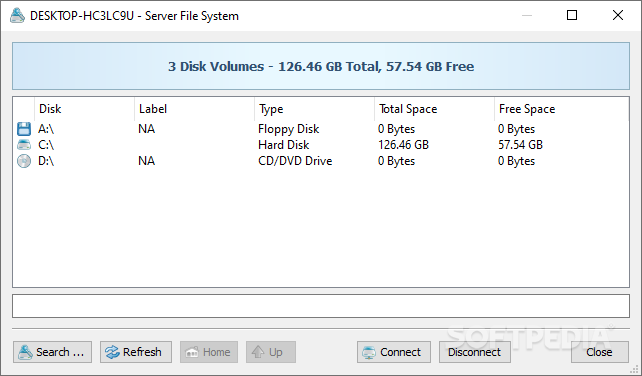Sort by the Label column header
This screenshot has width=642, height=376.
(194, 109)
